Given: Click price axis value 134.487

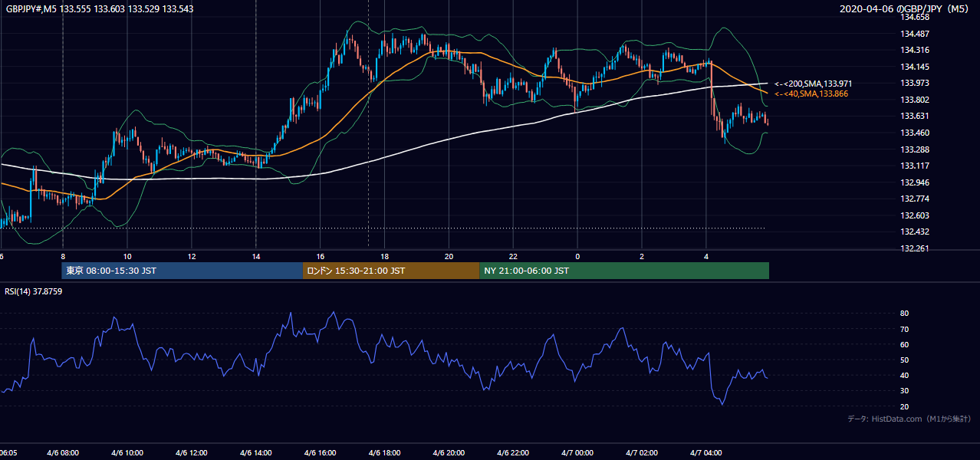Looking at the screenshot, I should pos(915,34).
